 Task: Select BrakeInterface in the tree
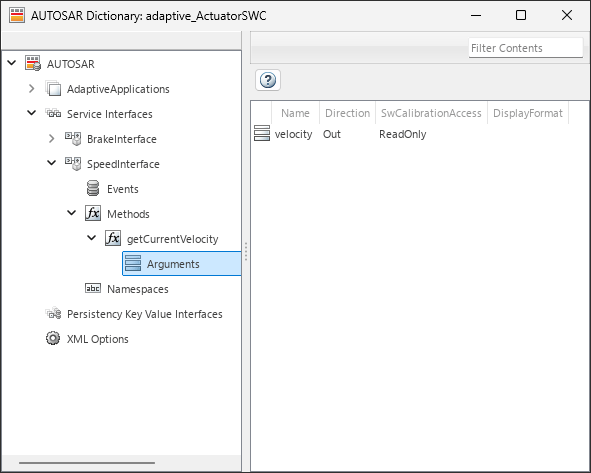coord(122,139)
